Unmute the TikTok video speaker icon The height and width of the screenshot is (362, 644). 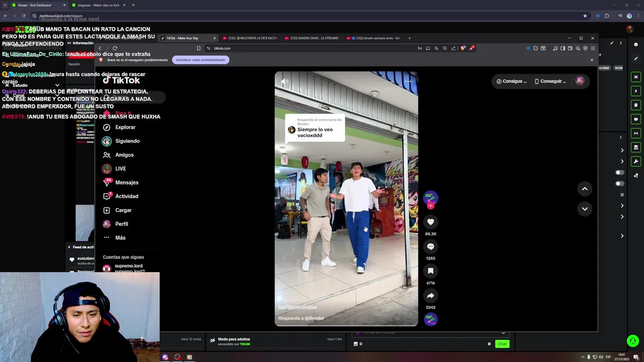(x=285, y=81)
